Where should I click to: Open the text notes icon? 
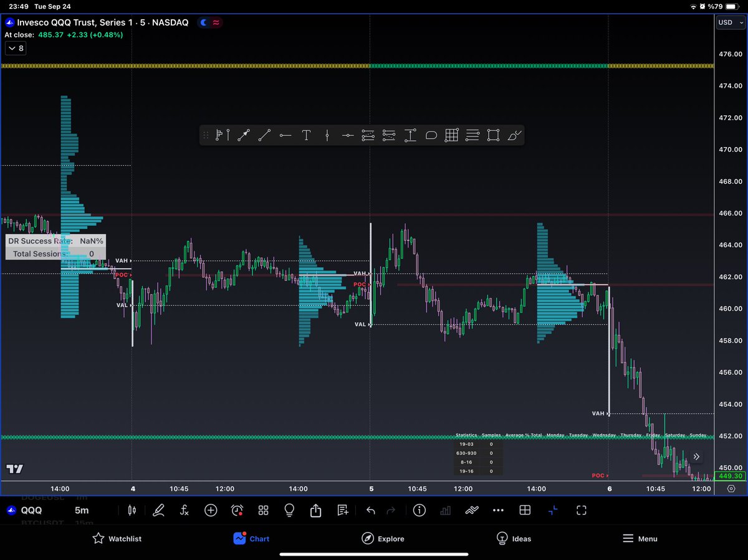click(x=342, y=510)
